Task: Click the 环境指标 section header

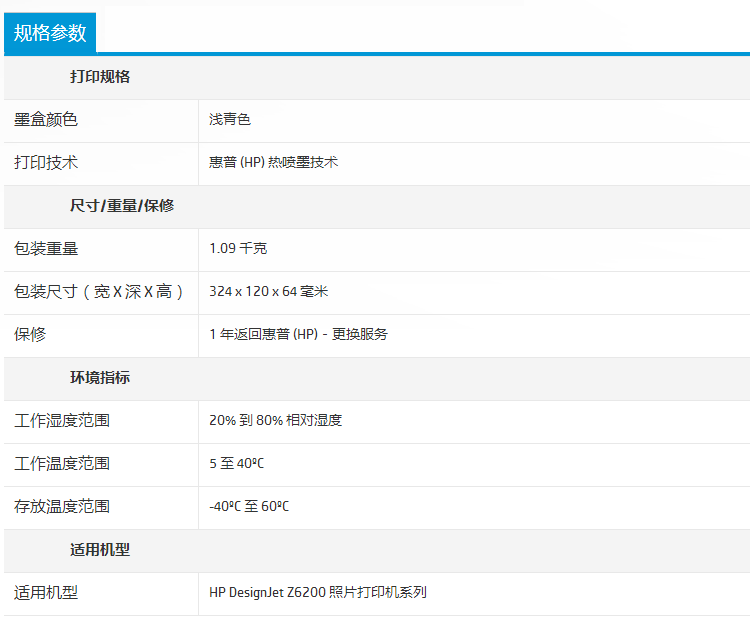Action: (x=100, y=377)
